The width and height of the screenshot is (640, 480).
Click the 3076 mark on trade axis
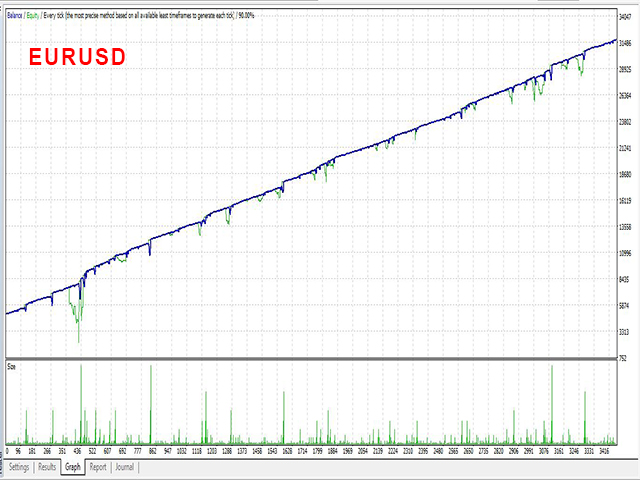[543, 451]
